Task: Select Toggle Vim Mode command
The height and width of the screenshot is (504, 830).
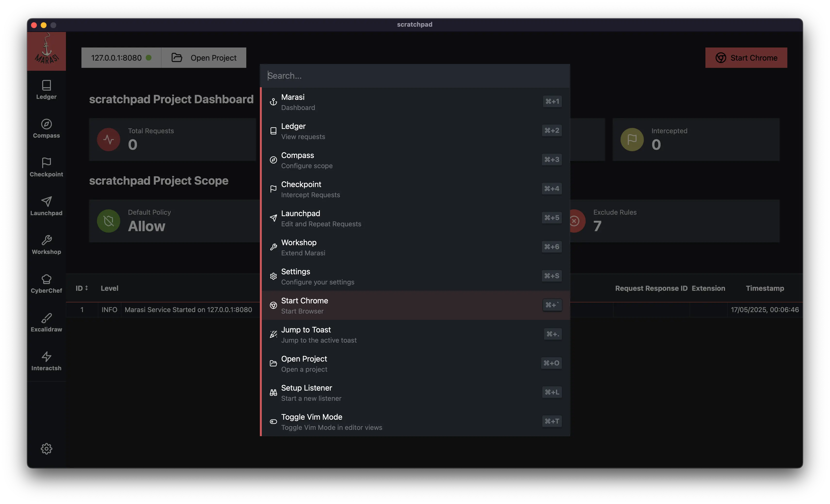Action: tap(416, 422)
